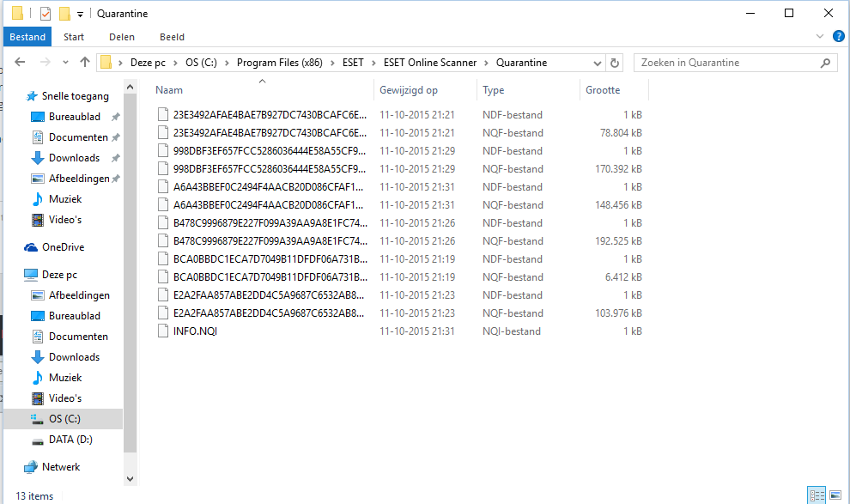
Task: Sort by the Type column header
Action: (x=494, y=90)
